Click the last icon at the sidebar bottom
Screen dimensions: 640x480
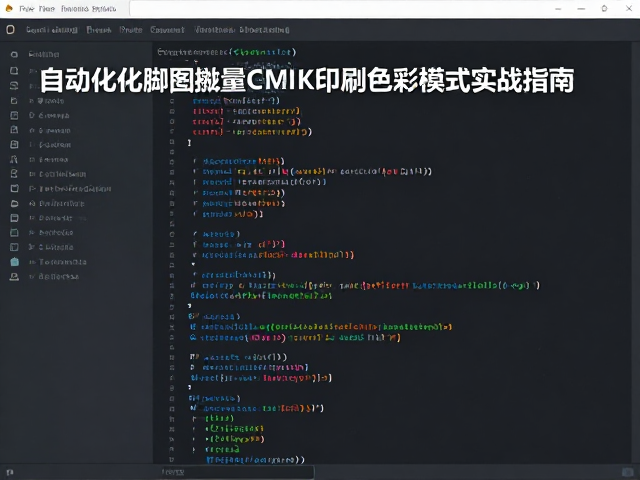pos(14,277)
